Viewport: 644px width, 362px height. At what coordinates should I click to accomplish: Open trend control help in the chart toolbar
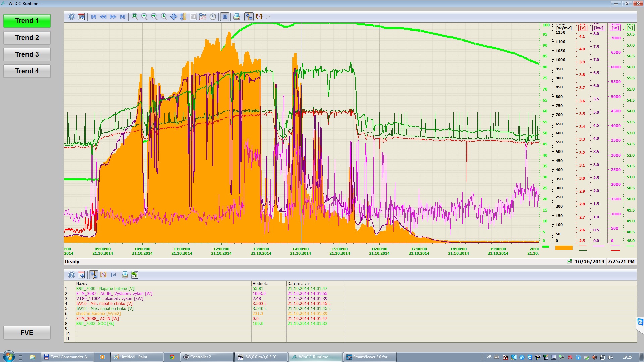click(x=71, y=17)
